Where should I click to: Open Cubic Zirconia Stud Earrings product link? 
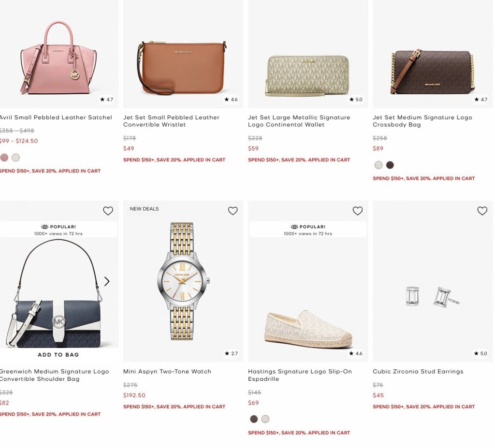click(x=418, y=372)
